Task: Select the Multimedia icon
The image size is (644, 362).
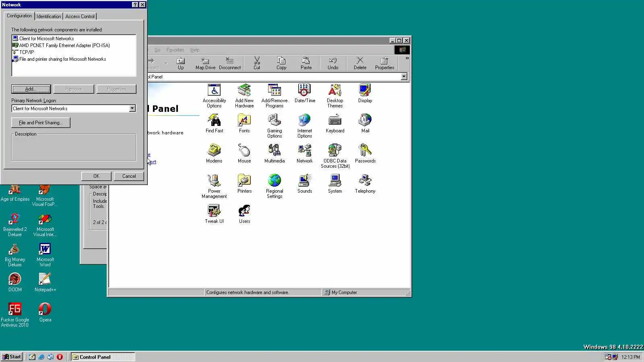Action: point(275,154)
